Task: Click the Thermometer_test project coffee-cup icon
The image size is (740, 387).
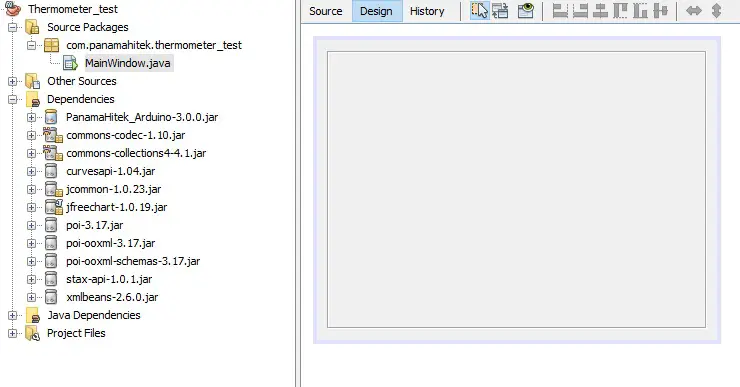Action: pos(13,8)
